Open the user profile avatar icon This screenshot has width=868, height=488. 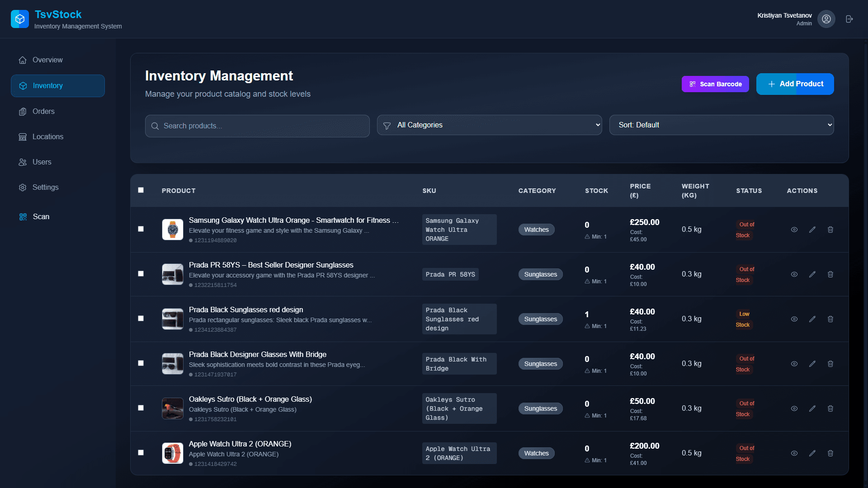(826, 19)
